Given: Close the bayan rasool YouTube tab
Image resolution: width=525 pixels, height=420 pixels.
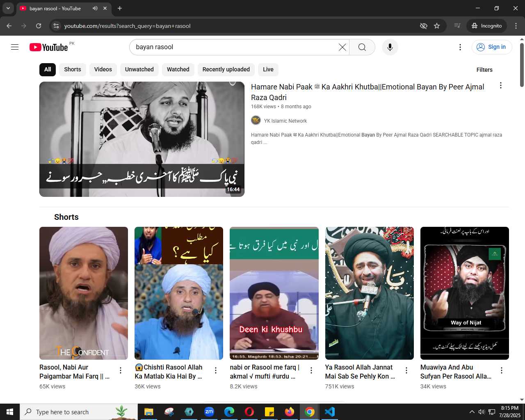Looking at the screenshot, I should [x=105, y=8].
